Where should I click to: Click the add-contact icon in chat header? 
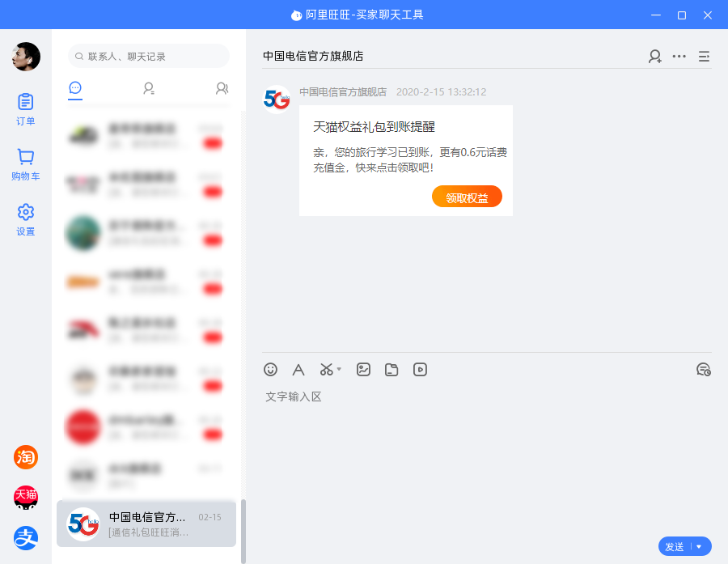tap(655, 57)
